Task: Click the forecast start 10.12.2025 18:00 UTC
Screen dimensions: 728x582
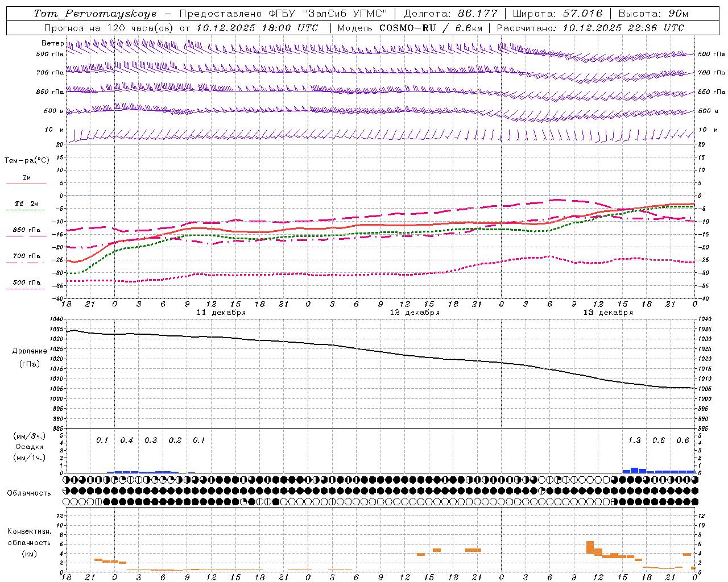Action: point(257,28)
